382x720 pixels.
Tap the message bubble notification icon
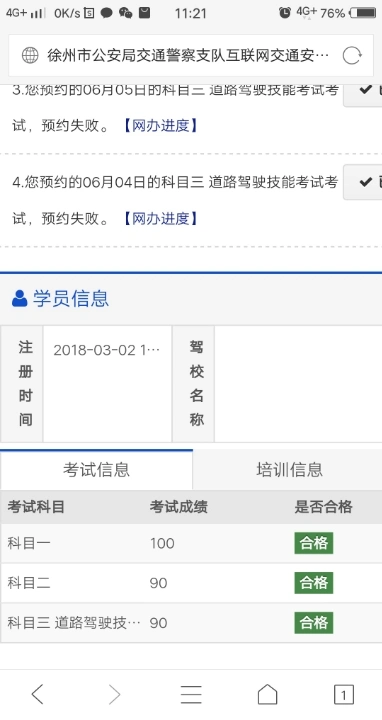click(x=107, y=13)
